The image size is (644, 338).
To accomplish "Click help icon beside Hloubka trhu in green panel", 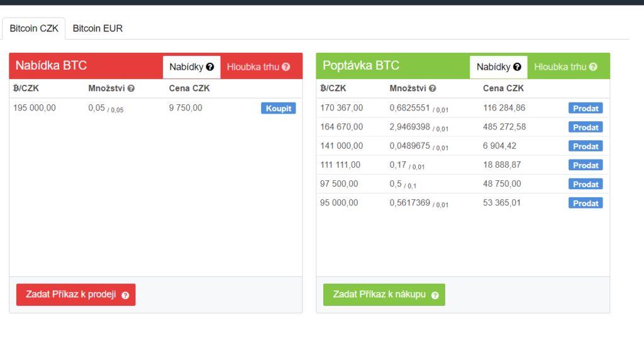I will coord(593,67).
